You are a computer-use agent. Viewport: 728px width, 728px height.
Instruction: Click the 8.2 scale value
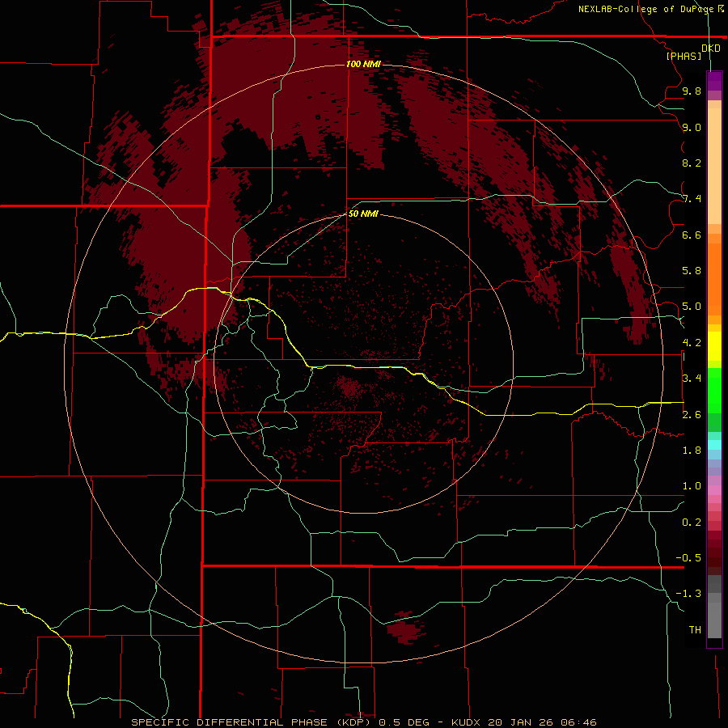[692, 163]
